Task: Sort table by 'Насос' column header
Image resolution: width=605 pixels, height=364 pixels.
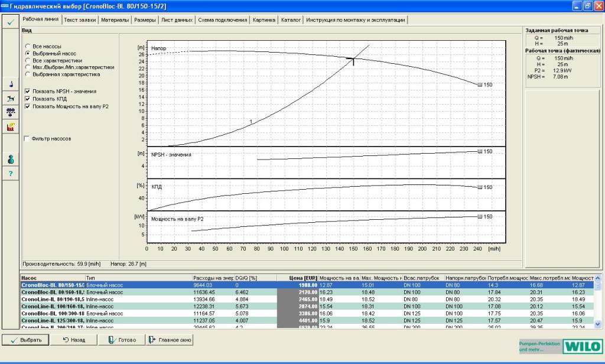Action: [53, 278]
